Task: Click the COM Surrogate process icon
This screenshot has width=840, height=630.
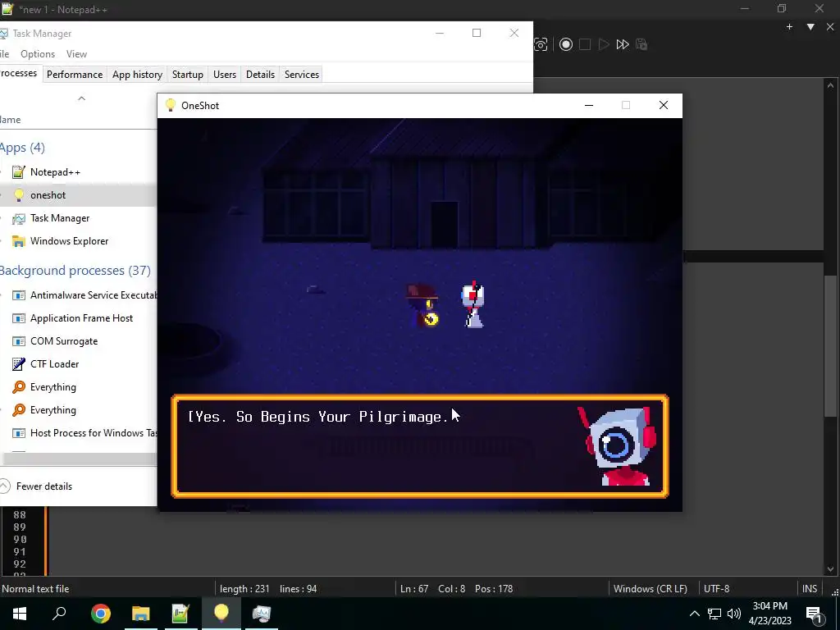Action: (x=19, y=341)
